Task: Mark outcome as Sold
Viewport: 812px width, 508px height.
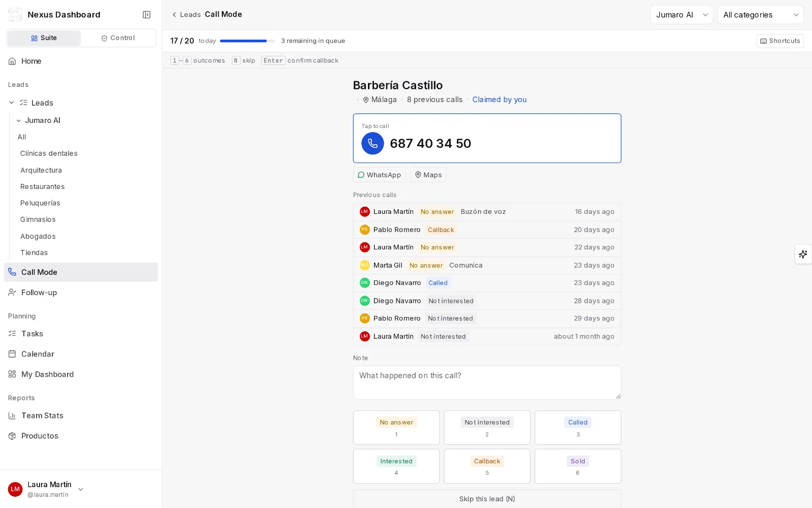Action: tap(578, 466)
